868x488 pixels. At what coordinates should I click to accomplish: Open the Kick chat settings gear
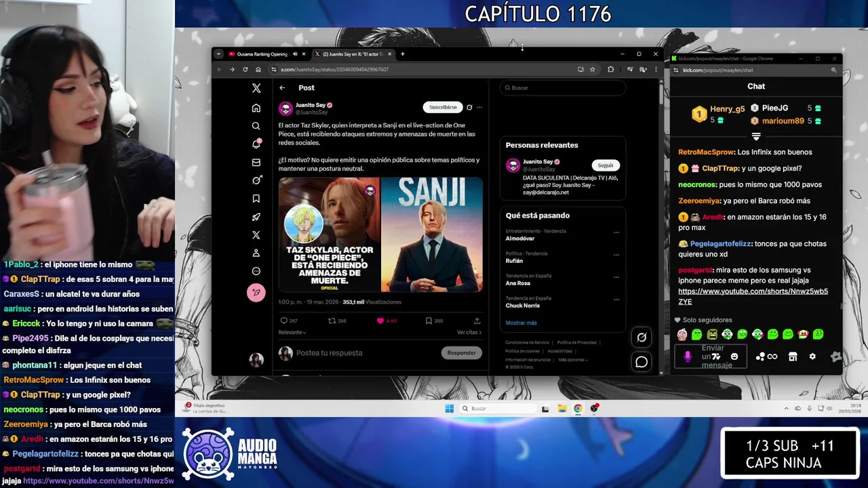click(812, 357)
